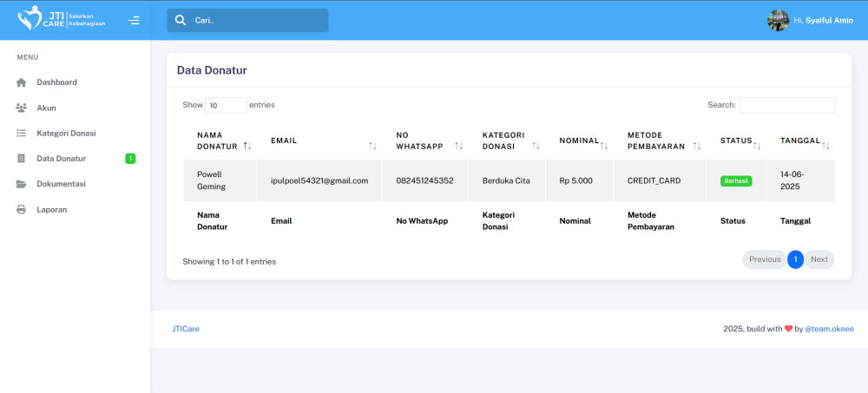Click the Data Donatur document icon
Viewport: 868px width, 393px height.
click(22, 159)
